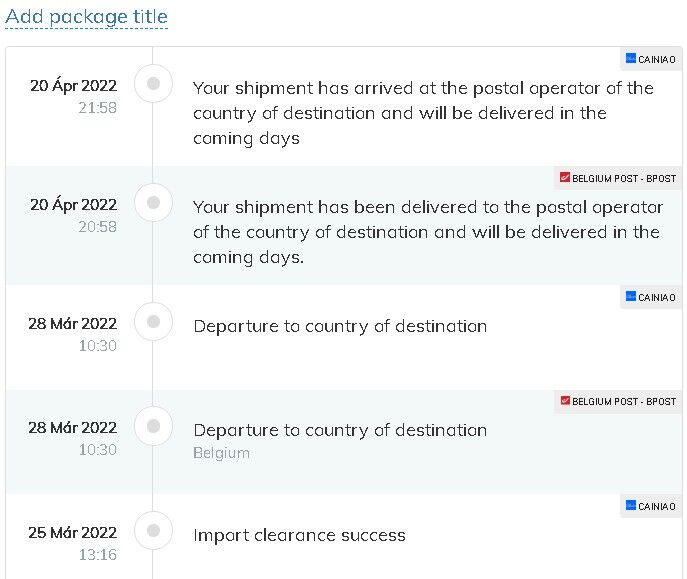Click the shipment has been delivered status text

pos(428,232)
